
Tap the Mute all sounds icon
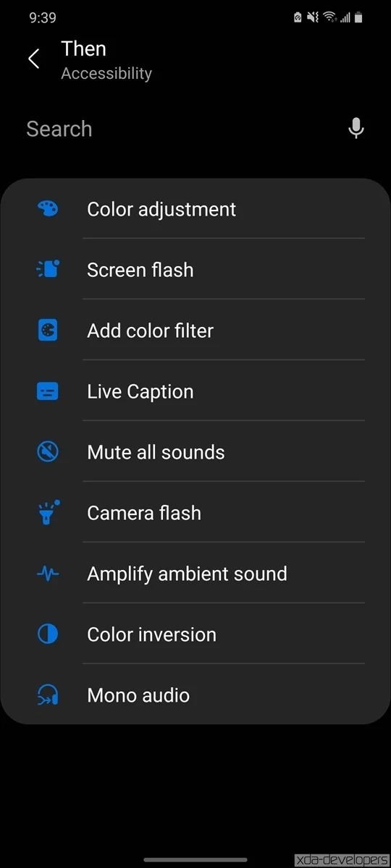(47, 452)
